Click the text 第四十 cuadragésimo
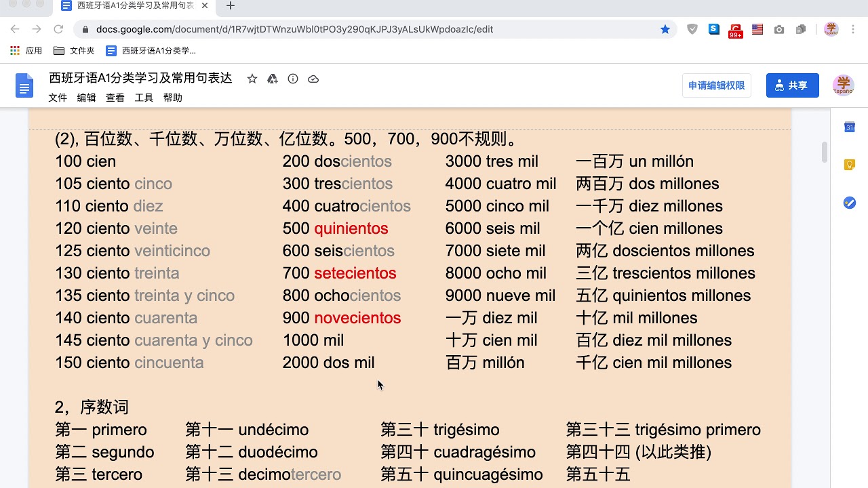This screenshot has width=868, height=488. tap(458, 452)
